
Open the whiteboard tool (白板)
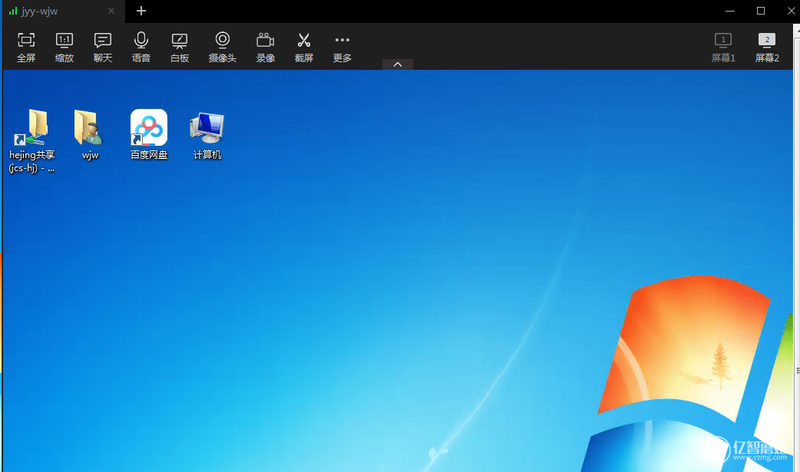coord(180,47)
